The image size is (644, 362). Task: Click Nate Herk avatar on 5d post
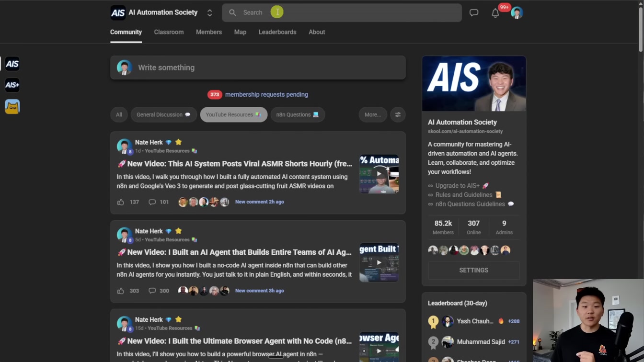click(x=125, y=235)
